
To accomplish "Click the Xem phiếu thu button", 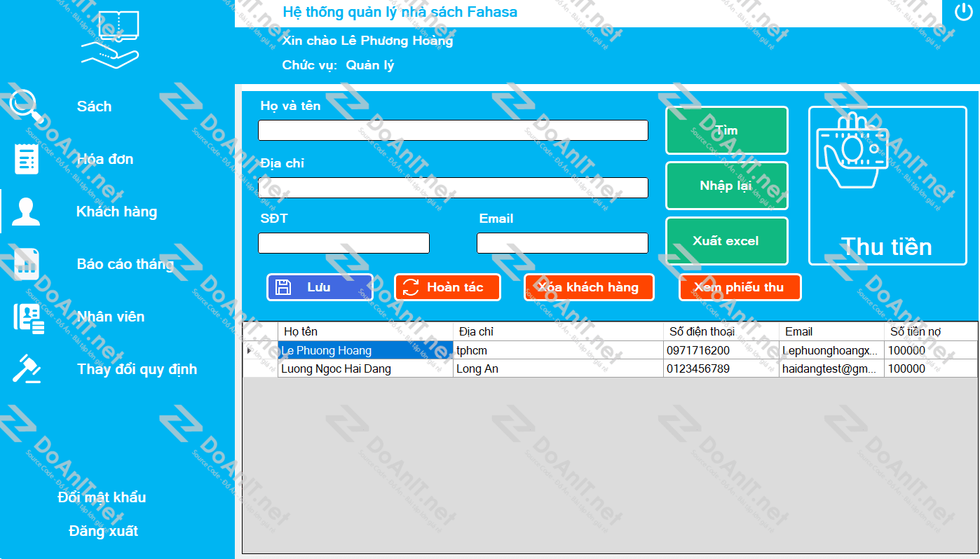I will [x=740, y=287].
